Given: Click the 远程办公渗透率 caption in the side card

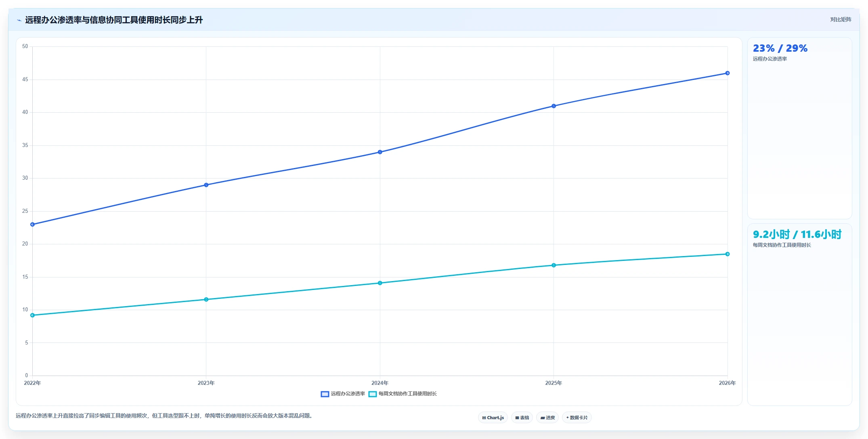Looking at the screenshot, I should coord(770,59).
